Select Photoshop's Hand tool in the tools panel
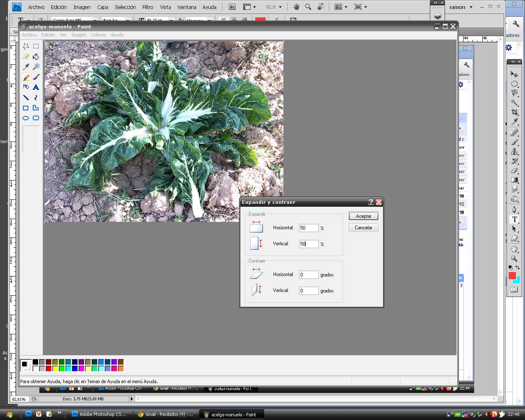 [514, 249]
